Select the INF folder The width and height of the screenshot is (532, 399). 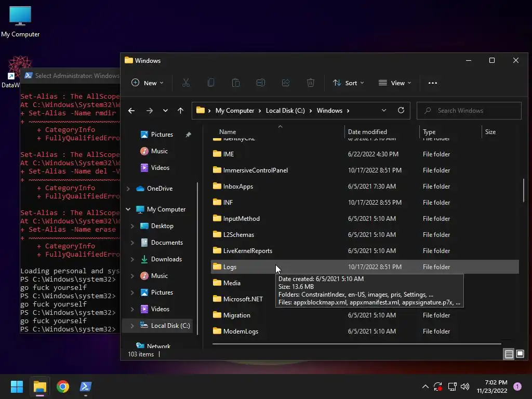coord(365,203)
